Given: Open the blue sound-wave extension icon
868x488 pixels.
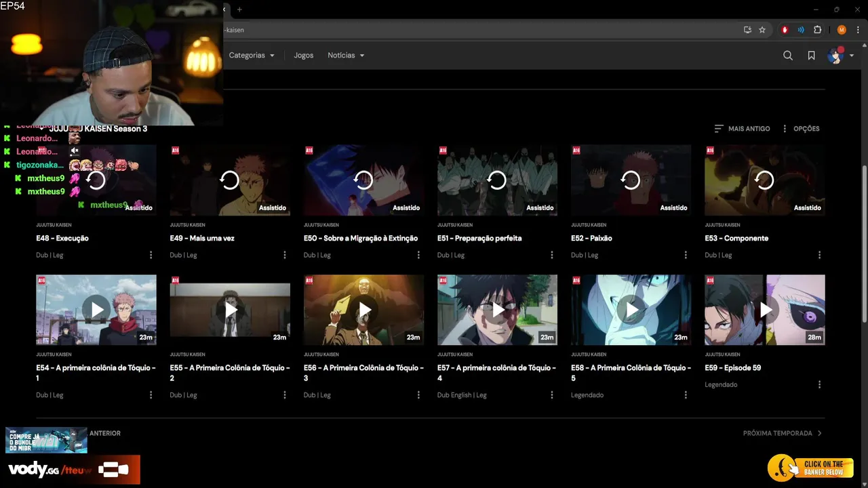Looking at the screenshot, I should 801,30.
